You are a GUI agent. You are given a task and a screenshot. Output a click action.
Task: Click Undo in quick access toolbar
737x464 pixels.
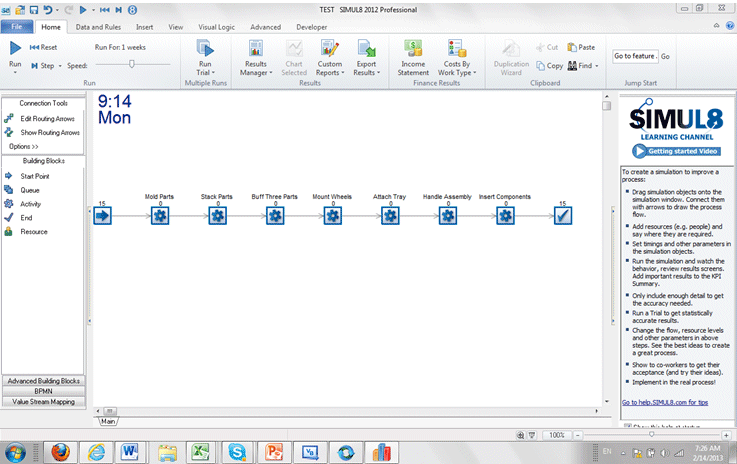[48, 9]
